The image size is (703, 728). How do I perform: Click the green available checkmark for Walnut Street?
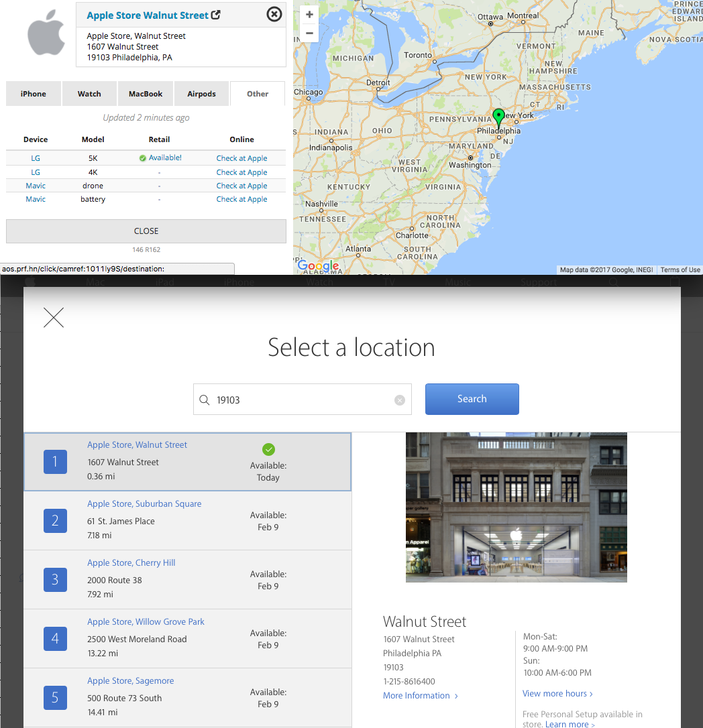coord(268,449)
